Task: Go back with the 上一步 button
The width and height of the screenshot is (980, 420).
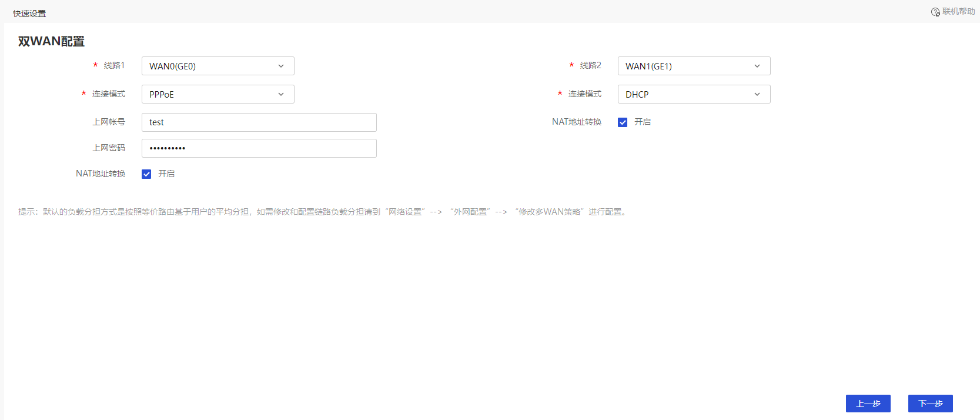Action: (x=868, y=404)
